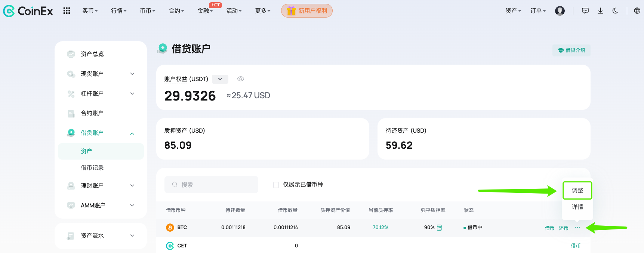
Task: Select 资产 sidebar sub-item
Action: point(101,151)
